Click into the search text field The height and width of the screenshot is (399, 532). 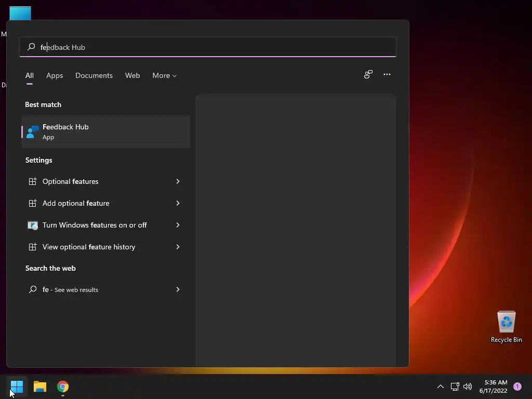point(208,47)
